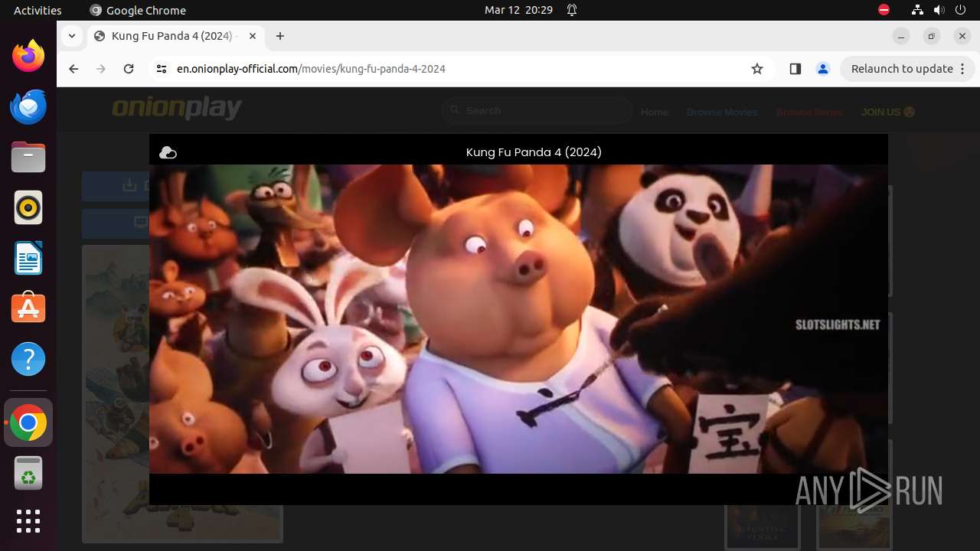Open the clock calendar Mar 12 20:29
The width and height of the screenshot is (980, 551).
point(518,10)
